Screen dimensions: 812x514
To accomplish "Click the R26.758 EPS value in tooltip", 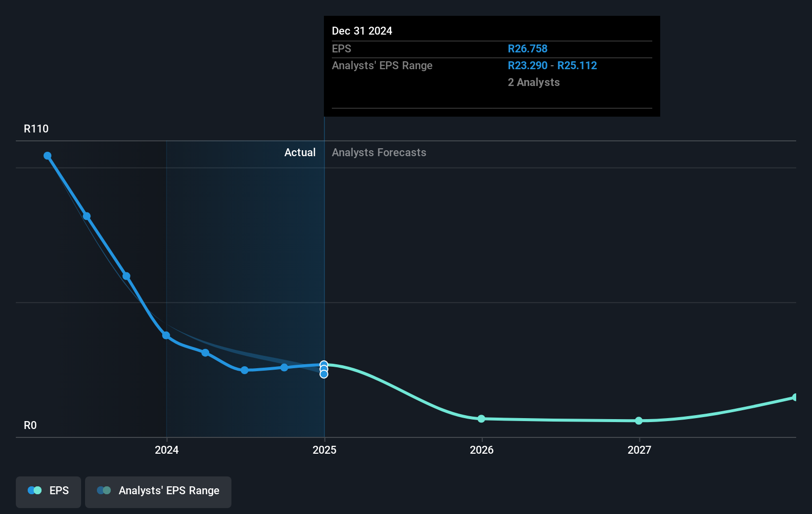I will (528, 48).
